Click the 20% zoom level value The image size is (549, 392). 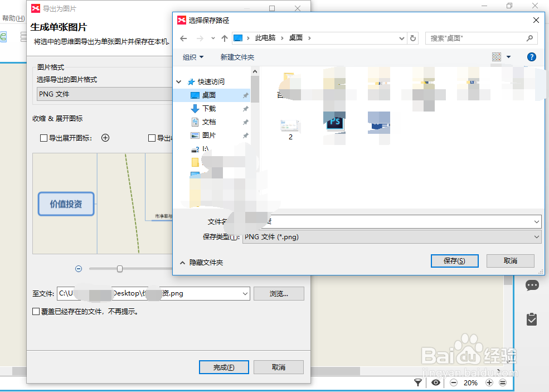pyautogui.click(x=470, y=383)
